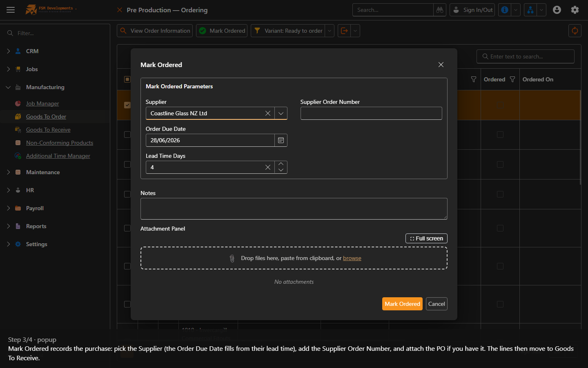Select the Payroll menu section
The image size is (588, 368).
coord(35,208)
